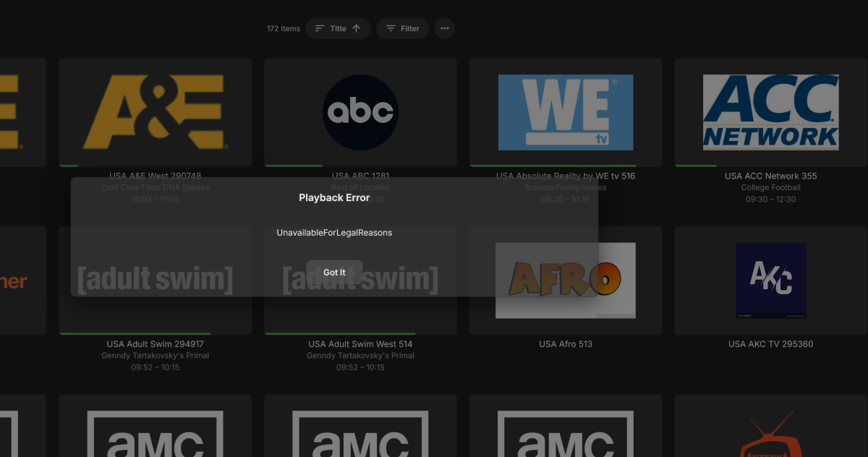The width and height of the screenshot is (868, 457).
Task: Open the USA ACC Network 355 channel
Action: [x=770, y=112]
